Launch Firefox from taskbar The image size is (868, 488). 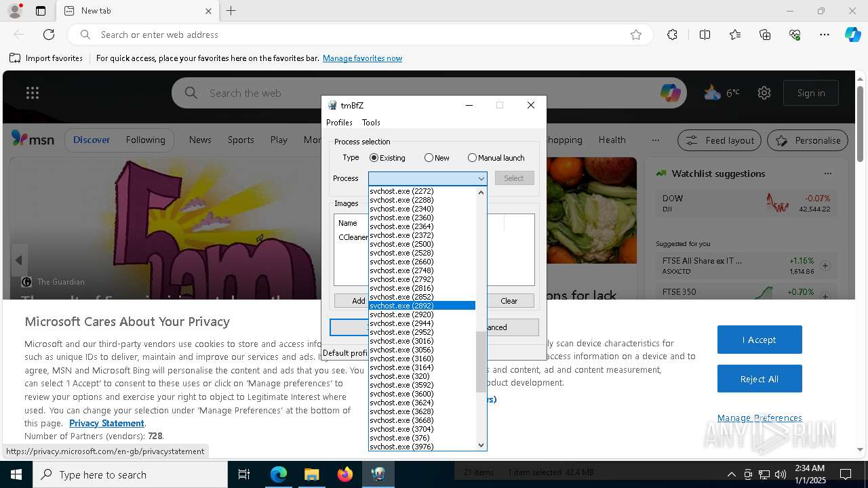click(344, 474)
